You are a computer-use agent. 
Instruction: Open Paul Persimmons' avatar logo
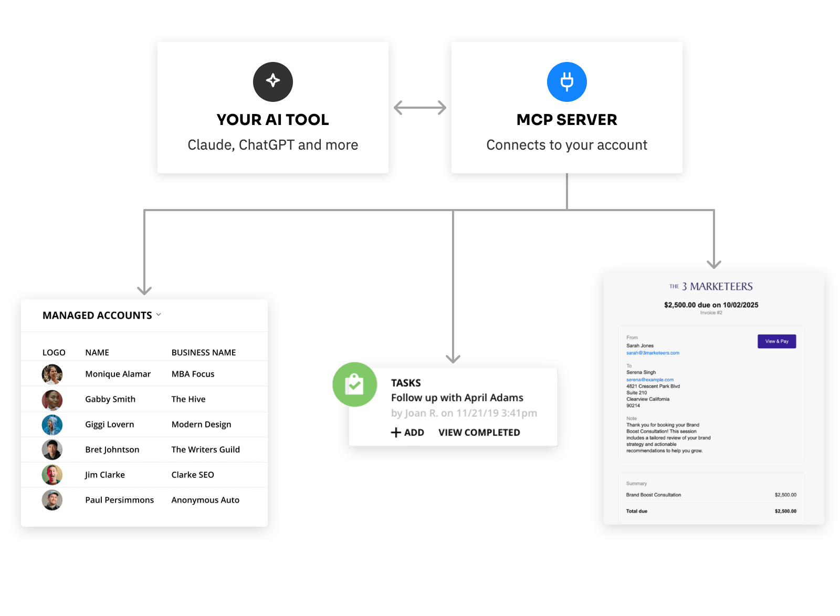pyautogui.click(x=52, y=500)
